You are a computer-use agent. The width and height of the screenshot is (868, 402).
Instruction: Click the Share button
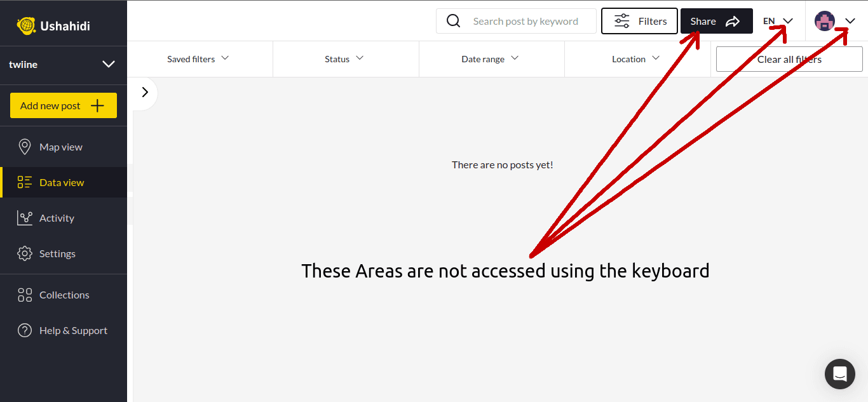[x=716, y=21]
